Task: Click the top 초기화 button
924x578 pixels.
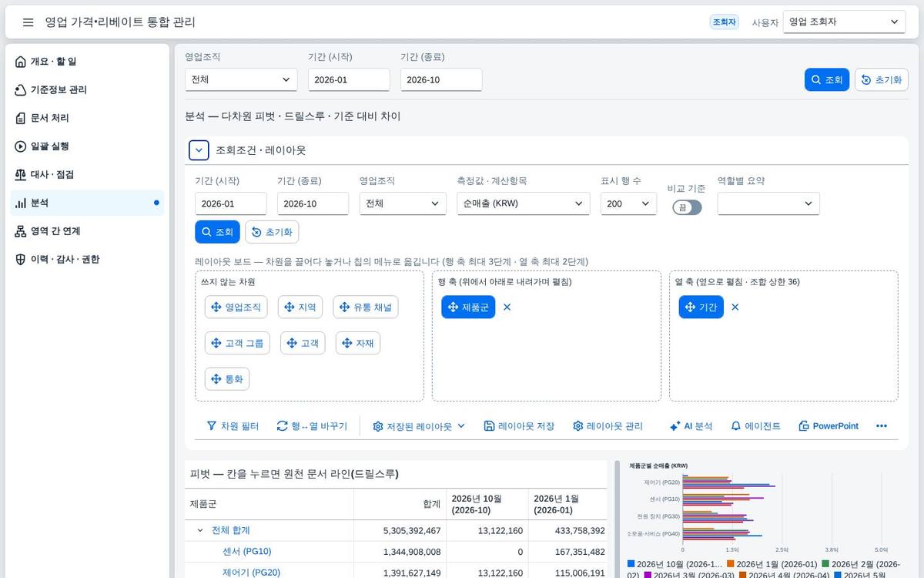Action: [882, 79]
